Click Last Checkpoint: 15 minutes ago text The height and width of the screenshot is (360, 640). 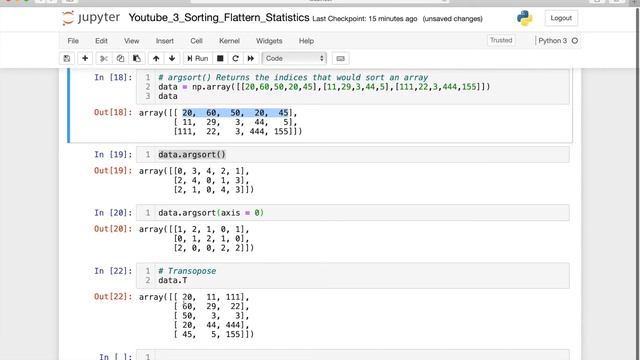click(x=364, y=19)
